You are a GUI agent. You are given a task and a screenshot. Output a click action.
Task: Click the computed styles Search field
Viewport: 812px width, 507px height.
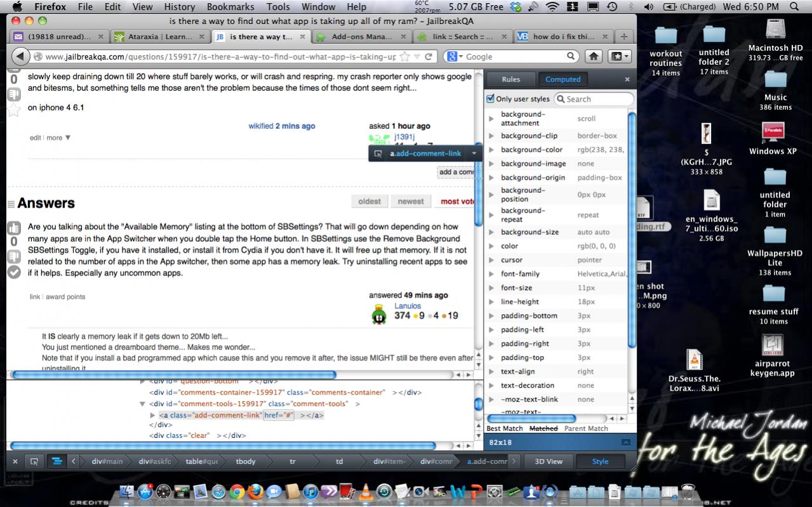click(594, 99)
